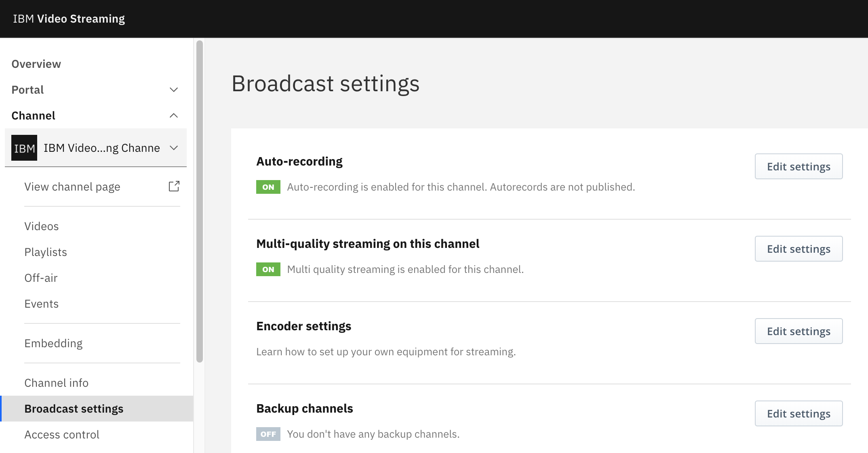The image size is (868, 453).
Task: Click the OFF badge for Backup channels
Action: [268, 434]
